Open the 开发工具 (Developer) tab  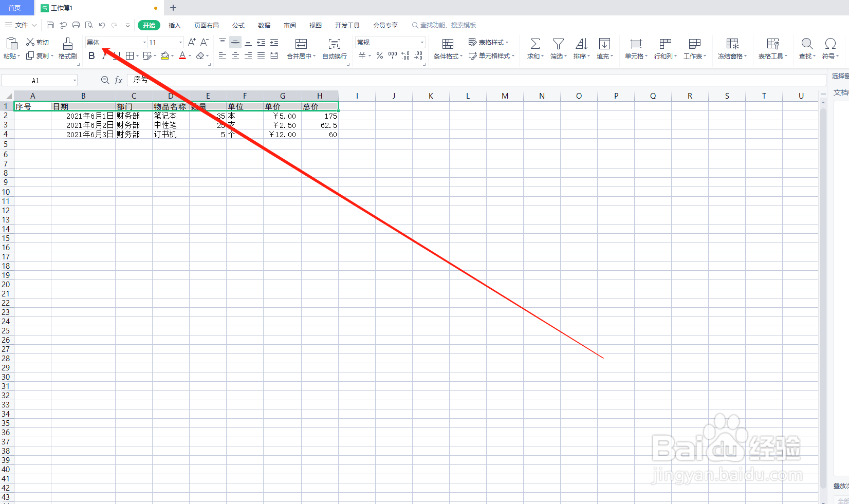[347, 25]
